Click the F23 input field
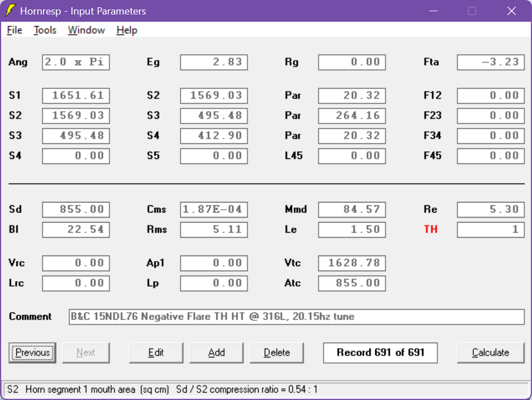The width and height of the screenshot is (532, 400). [x=491, y=115]
